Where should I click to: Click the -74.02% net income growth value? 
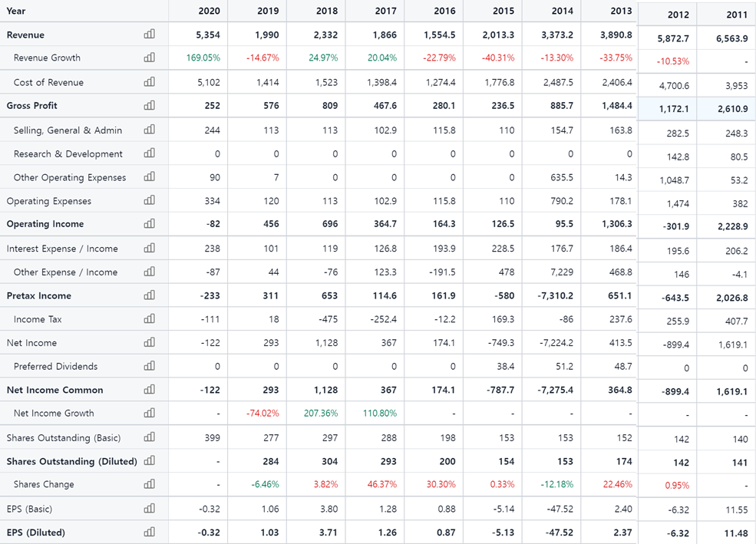[x=262, y=414]
